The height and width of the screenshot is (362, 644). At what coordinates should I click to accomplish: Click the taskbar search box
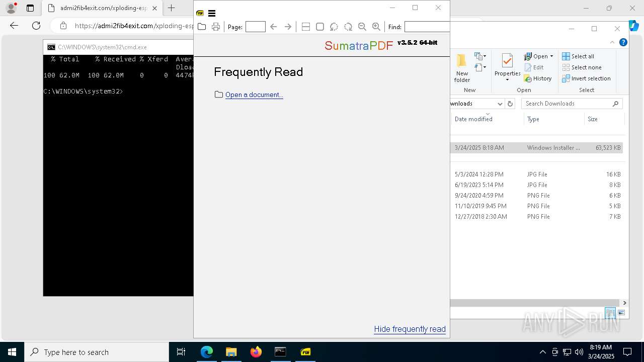[97, 352]
